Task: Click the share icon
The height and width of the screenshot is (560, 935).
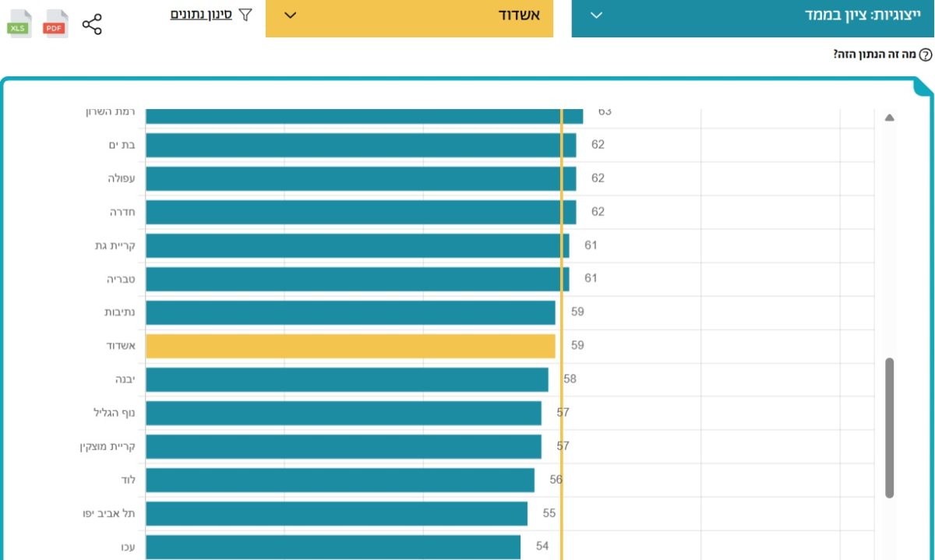Action: [92, 24]
